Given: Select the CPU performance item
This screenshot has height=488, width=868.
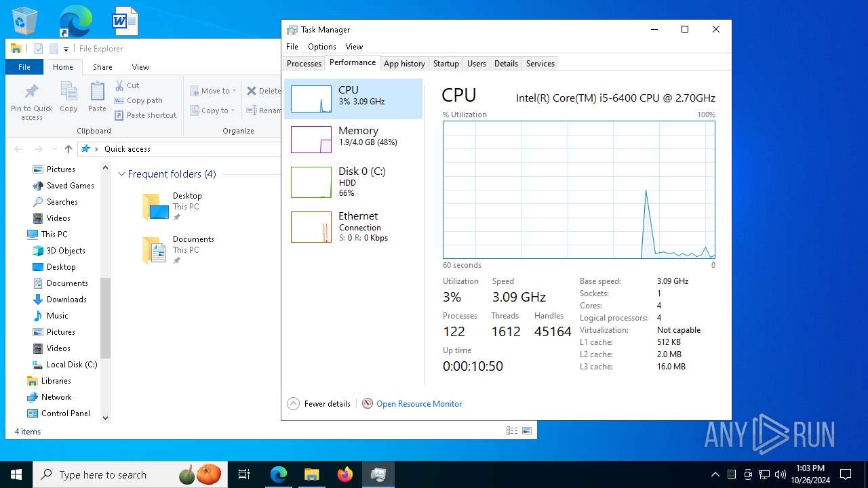Looking at the screenshot, I should coord(353,99).
